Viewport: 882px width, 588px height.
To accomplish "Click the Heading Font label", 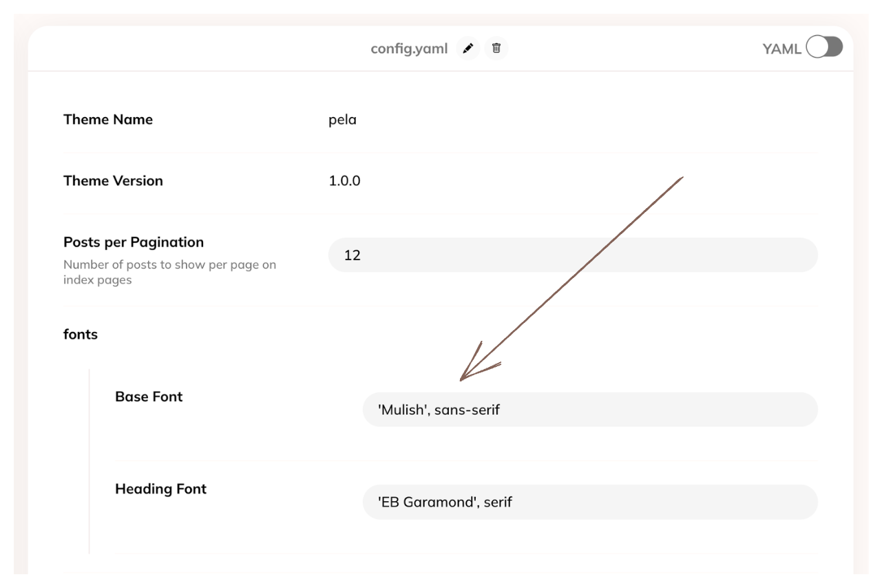I will (x=160, y=489).
